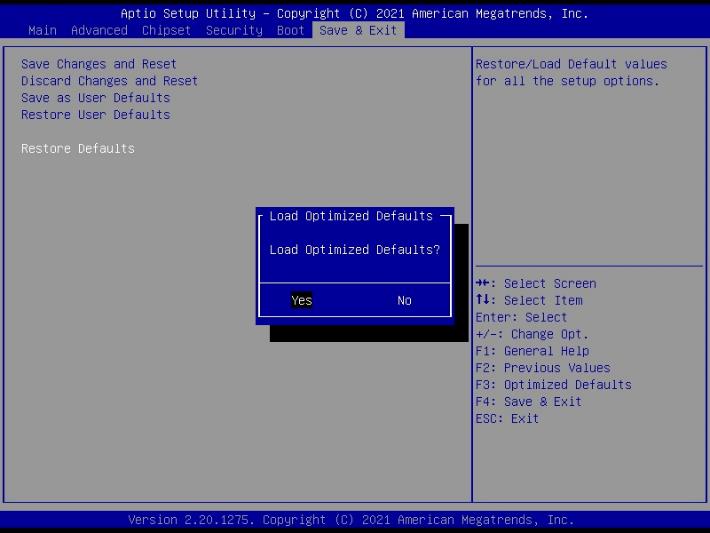Select Discard Changes and Reset
Viewport: 710px width, 533px height.
click(109, 81)
